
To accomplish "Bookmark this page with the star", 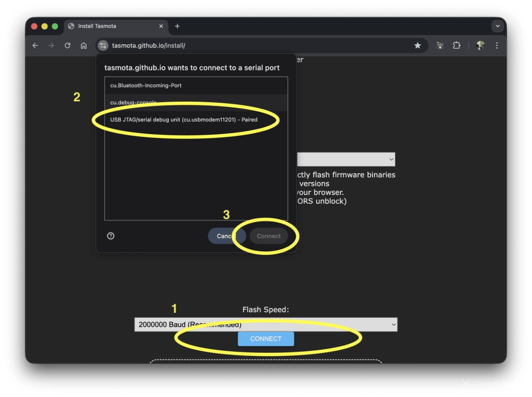I will (418, 46).
